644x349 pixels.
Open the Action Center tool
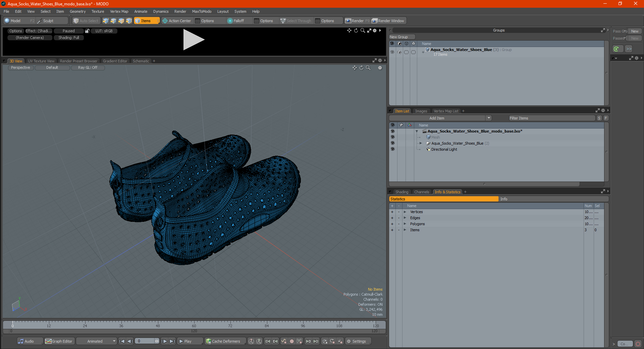point(177,21)
